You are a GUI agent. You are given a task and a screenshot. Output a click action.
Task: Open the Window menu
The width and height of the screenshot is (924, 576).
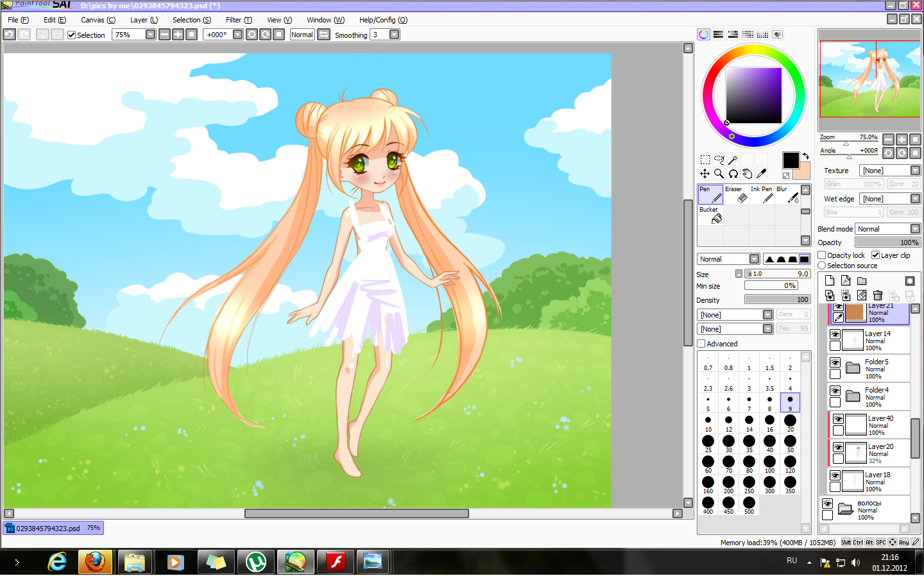[325, 20]
